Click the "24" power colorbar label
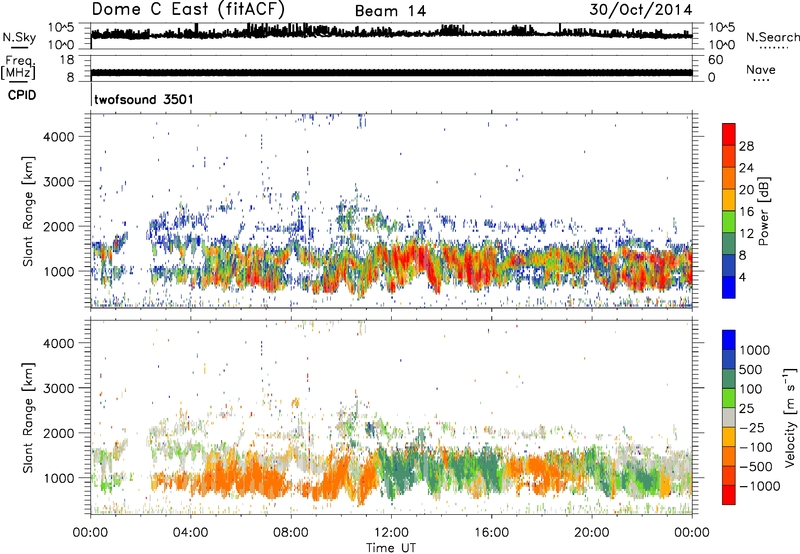The width and height of the screenshot is (800, 554). [746, 168]
